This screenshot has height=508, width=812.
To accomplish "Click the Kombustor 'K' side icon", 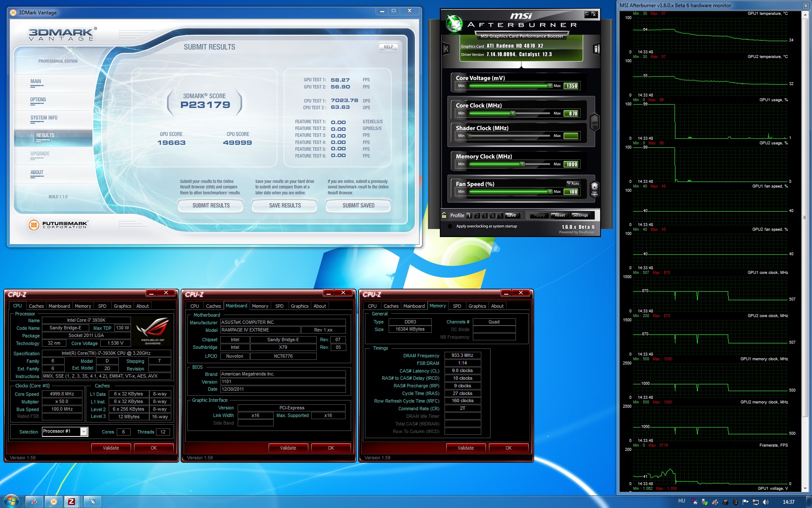I will [446, 49].
